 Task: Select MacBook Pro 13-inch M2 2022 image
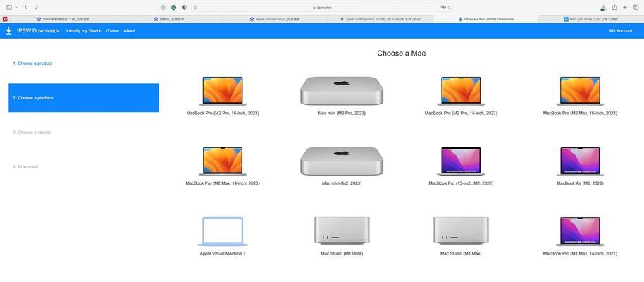(x=461, y=161)
